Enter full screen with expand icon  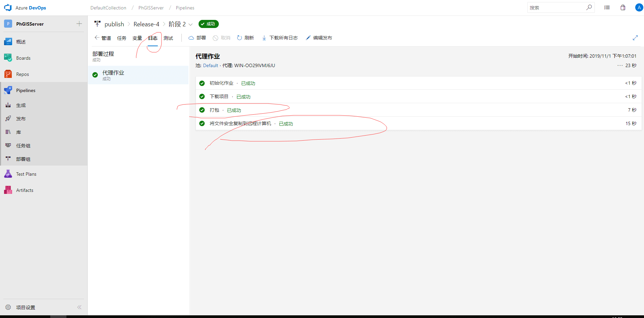click(x=635, y=38)
